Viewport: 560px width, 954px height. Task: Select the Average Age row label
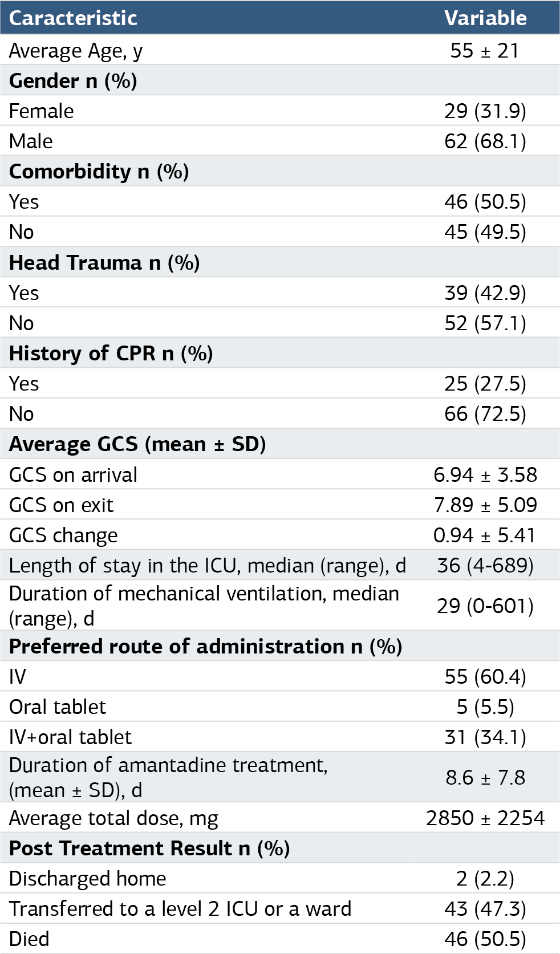tap(76, 51)
